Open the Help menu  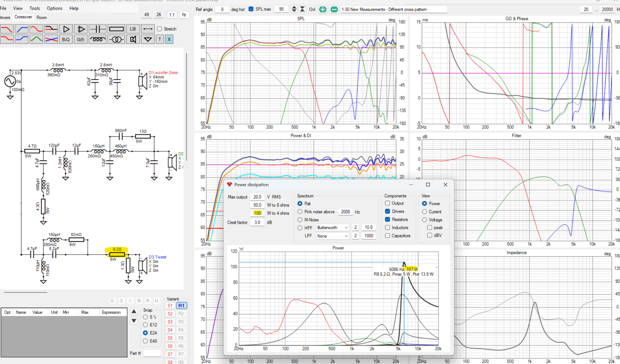pyautogui.click(x=74, y=8)
